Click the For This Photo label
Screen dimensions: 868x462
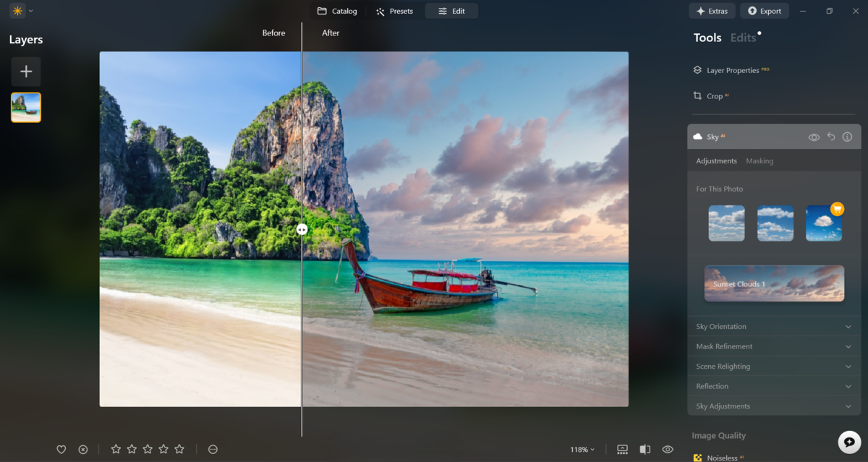(x=720, y=189)
